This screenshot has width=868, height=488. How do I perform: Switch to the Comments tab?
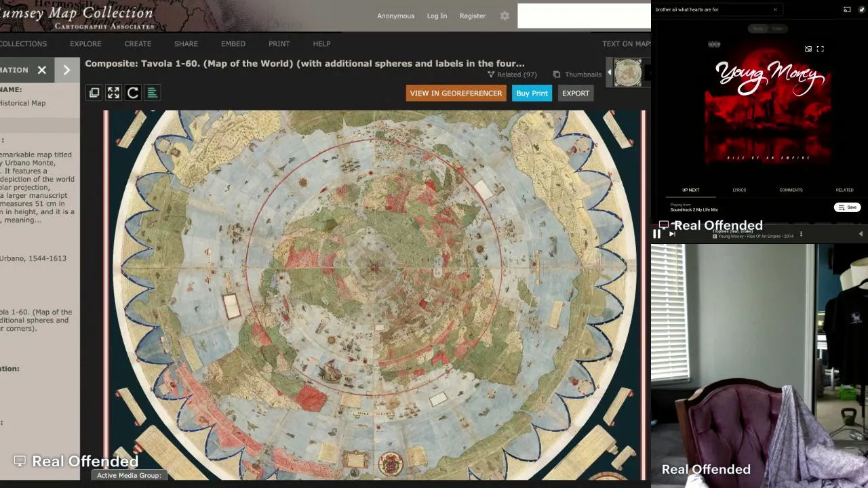tap(791, 190)
